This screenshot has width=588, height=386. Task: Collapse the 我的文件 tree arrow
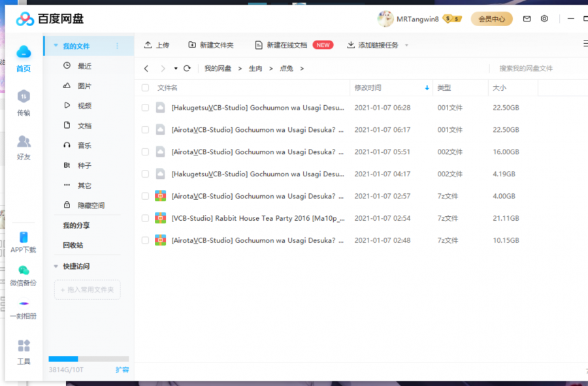tap(56, 46)
